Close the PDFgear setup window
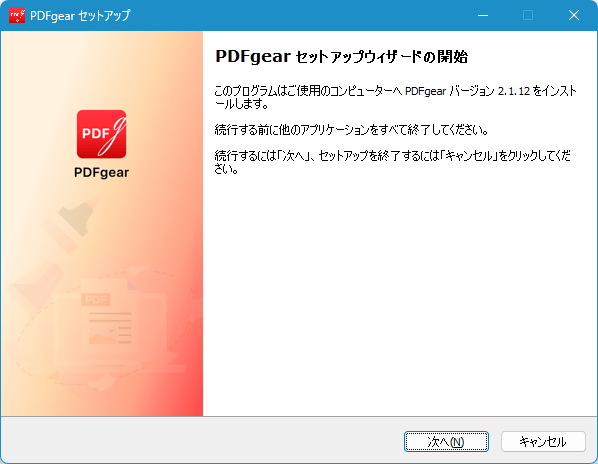The width and height of the screenshot is (598, 464). (x=574, y=15)
